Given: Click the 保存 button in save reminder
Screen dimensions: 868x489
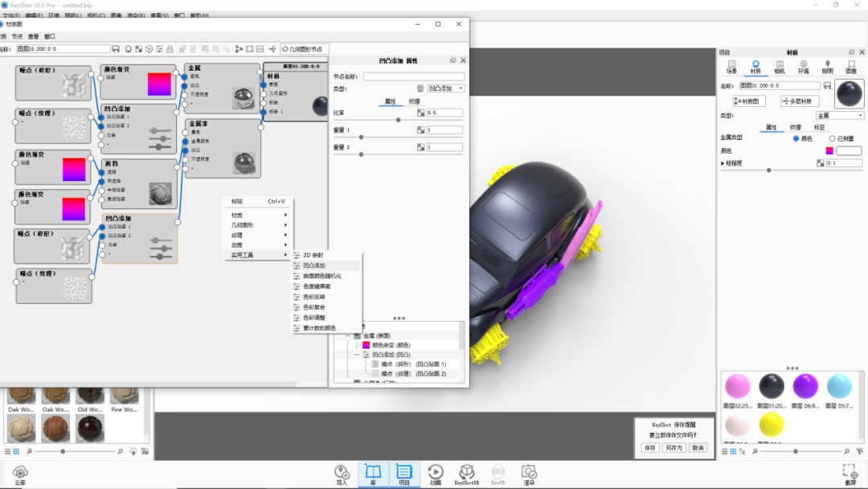Looking at the screenshot, I should (x=650, y=447).
